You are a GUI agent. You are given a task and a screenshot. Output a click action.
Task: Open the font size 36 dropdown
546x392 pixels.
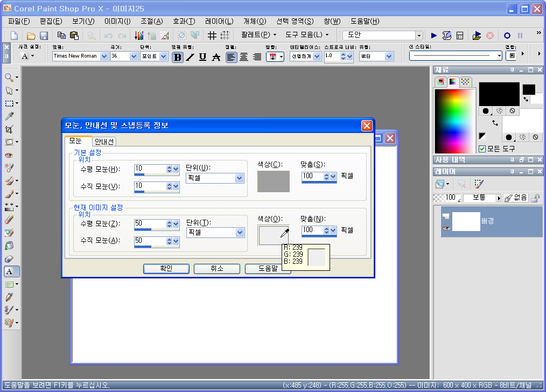[x=134, y=56]
